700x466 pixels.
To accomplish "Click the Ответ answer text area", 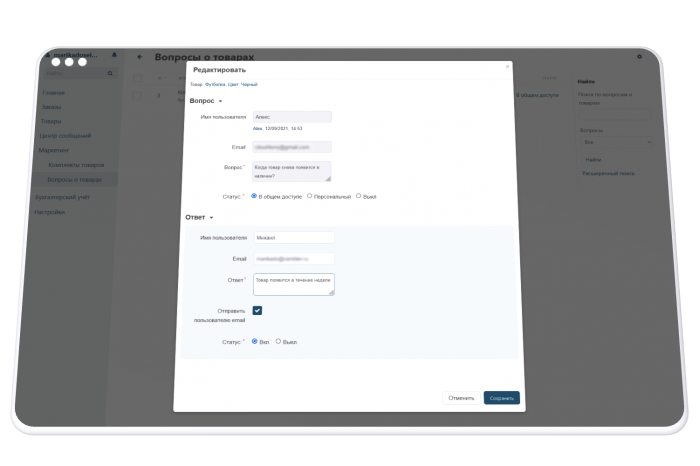I will (x=294, y=284).
